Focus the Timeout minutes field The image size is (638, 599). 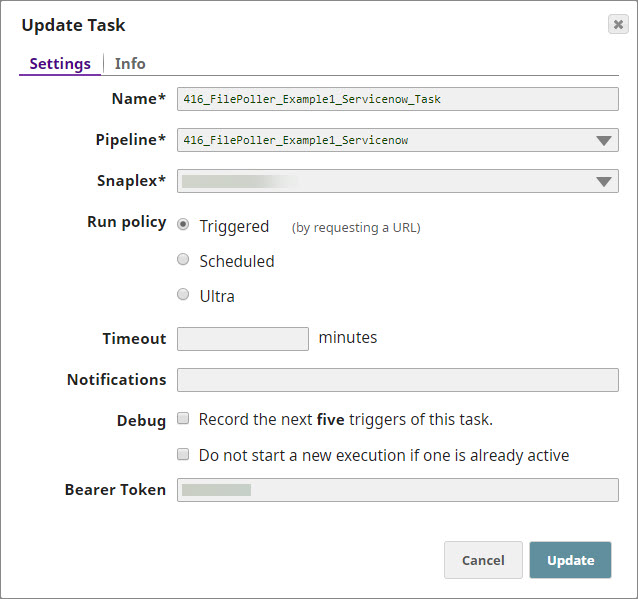pos(243,339)
